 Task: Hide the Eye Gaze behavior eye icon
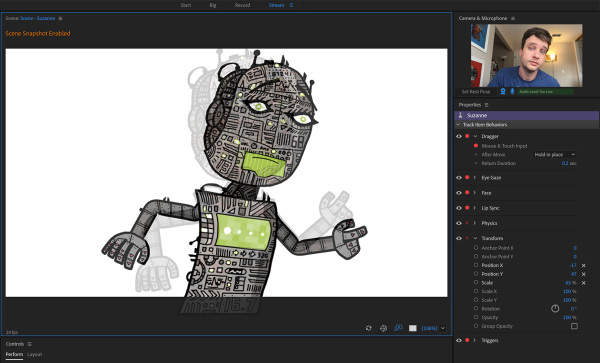click(459, 177)
